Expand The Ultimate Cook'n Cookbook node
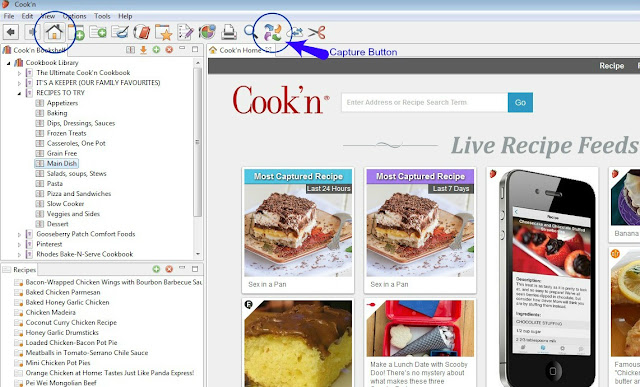Viewport: 640px width, 387px height. (19, 73)
